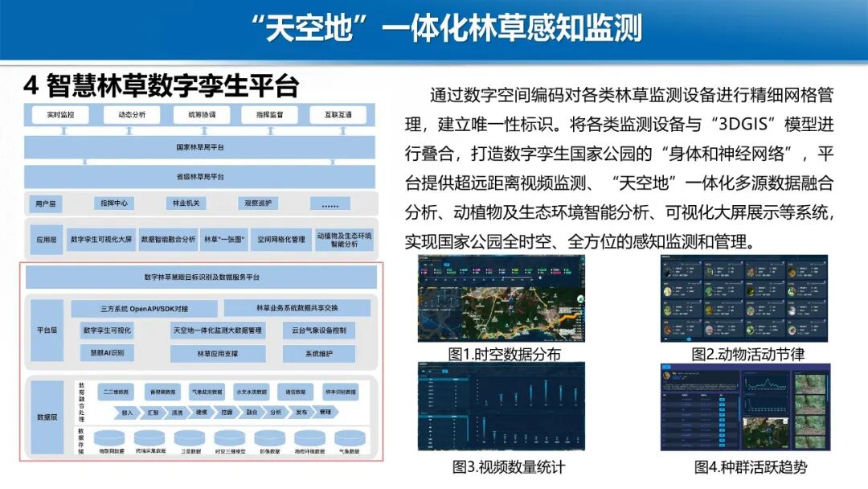The height and width of the screenshot is (489, 868).
Task: Click the 指挥中心 user box
Action: tap(114, 203)
